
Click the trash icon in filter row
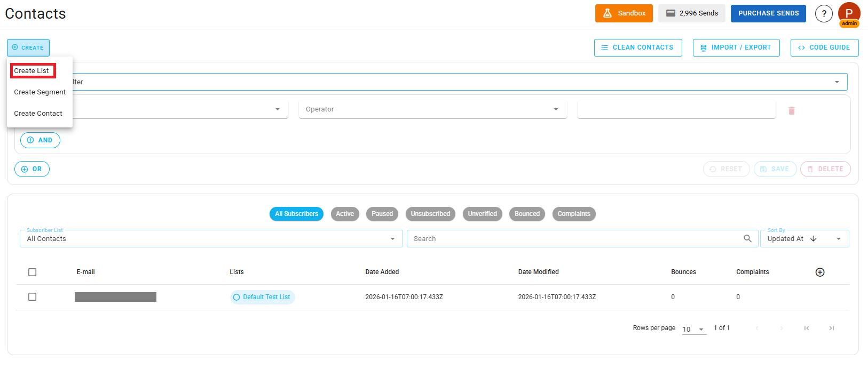pyautogui.click(x=792, y=110)
